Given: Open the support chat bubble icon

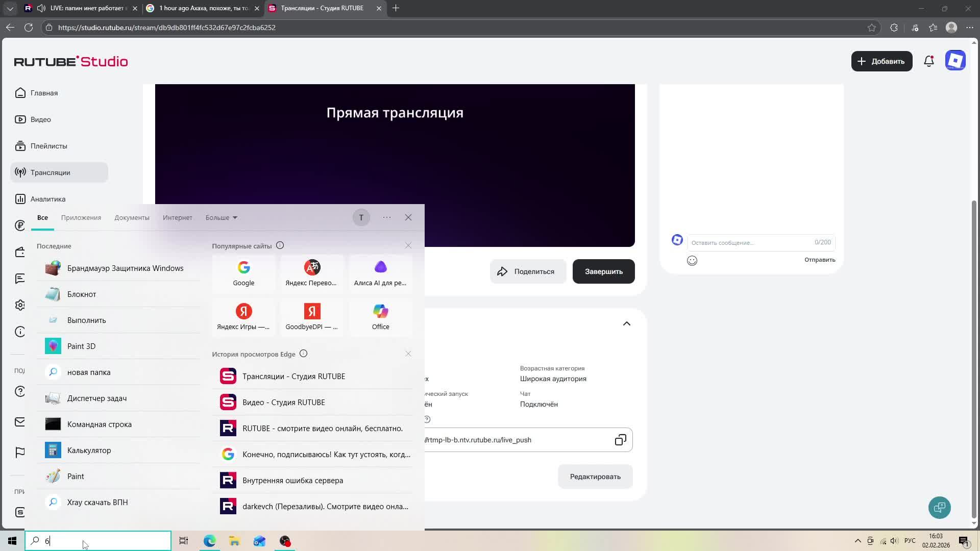Looking at the screenshot, I should 939,508.
